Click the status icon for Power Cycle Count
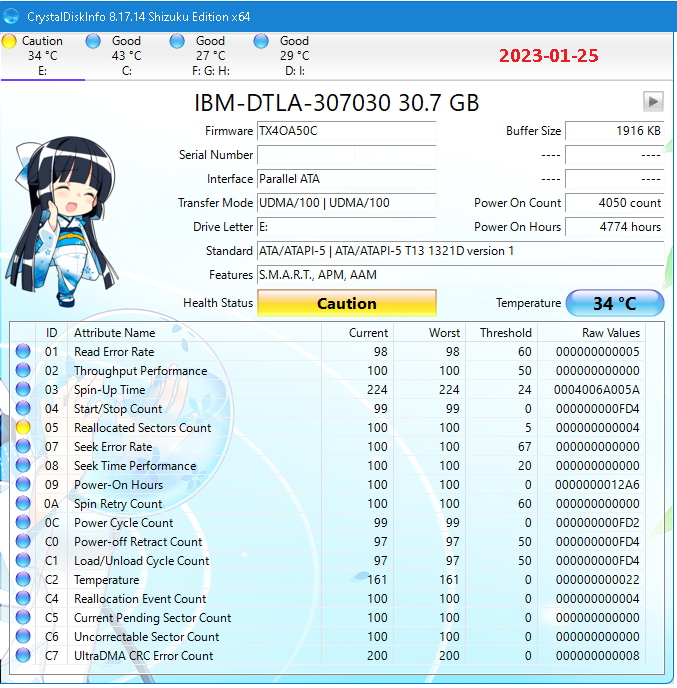Screen dimensions: 677x688 click(23, 523)
